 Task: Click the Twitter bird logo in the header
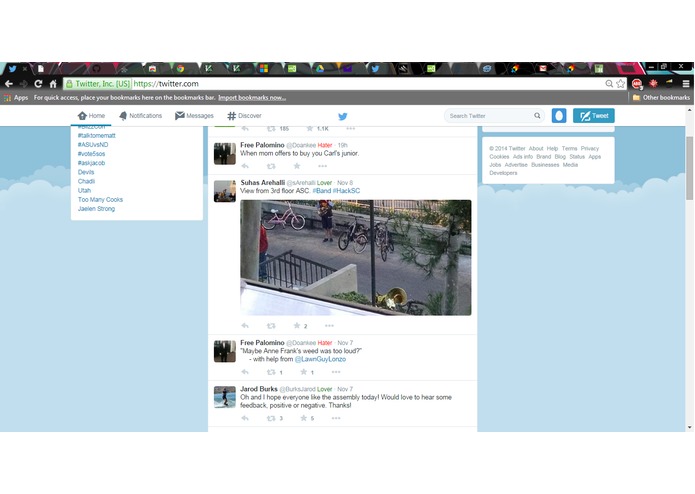pyautogui.click(x=343, y=117)
